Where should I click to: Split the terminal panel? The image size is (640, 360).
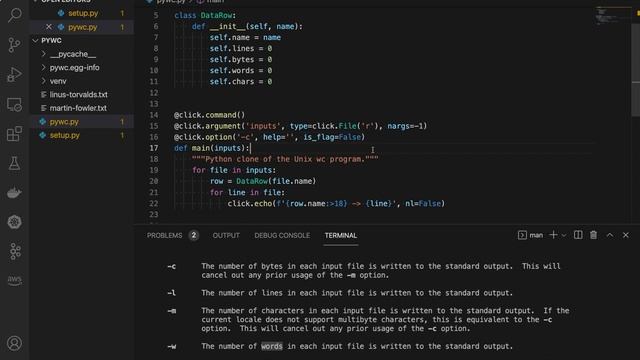pos(578,235)
